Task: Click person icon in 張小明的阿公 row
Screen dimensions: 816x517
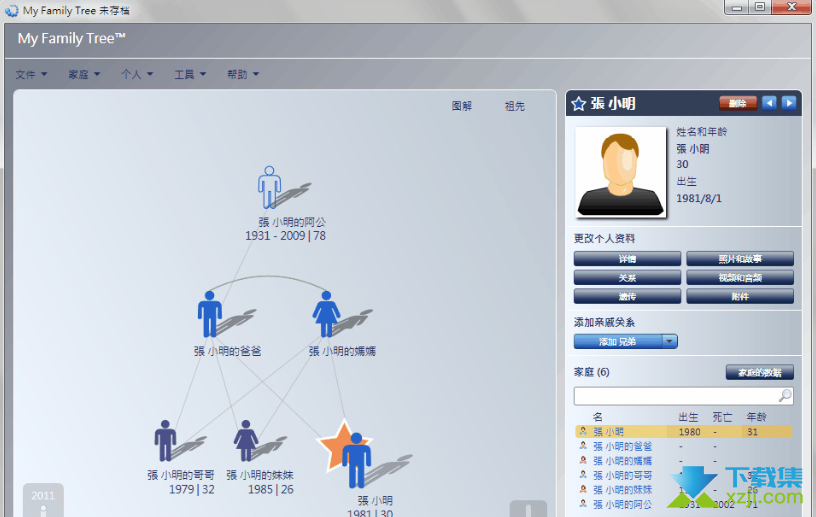Action: (x=583, y=503)
